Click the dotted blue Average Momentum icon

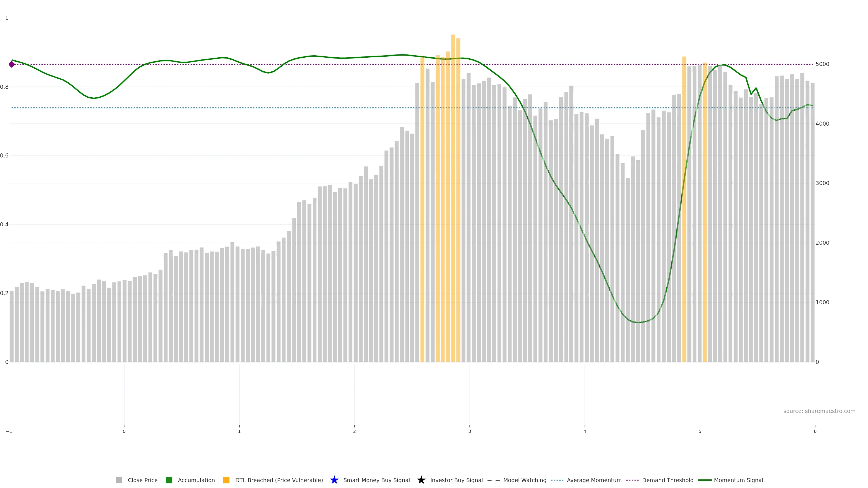coord(557,480)
